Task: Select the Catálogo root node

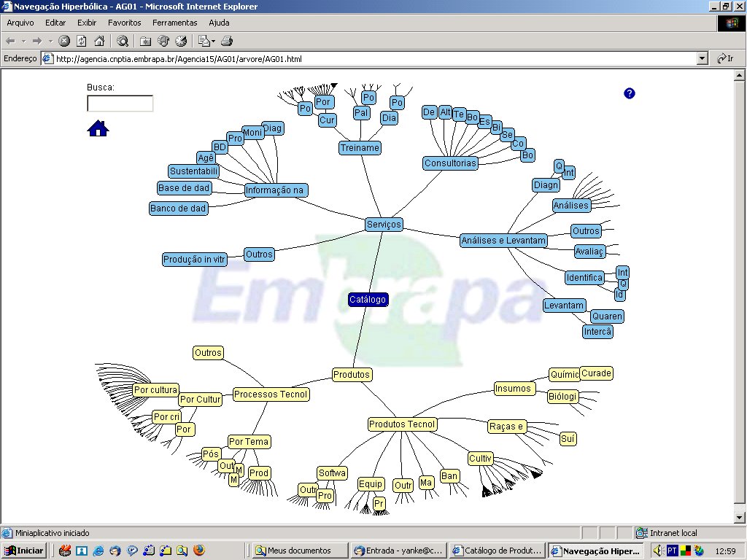Action: [x=368, y=300]
